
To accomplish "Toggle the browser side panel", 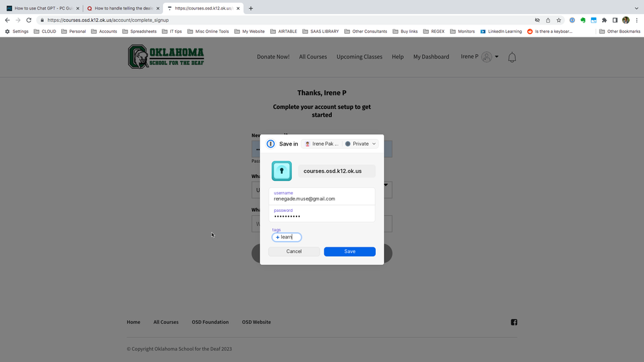I will 615,20.
